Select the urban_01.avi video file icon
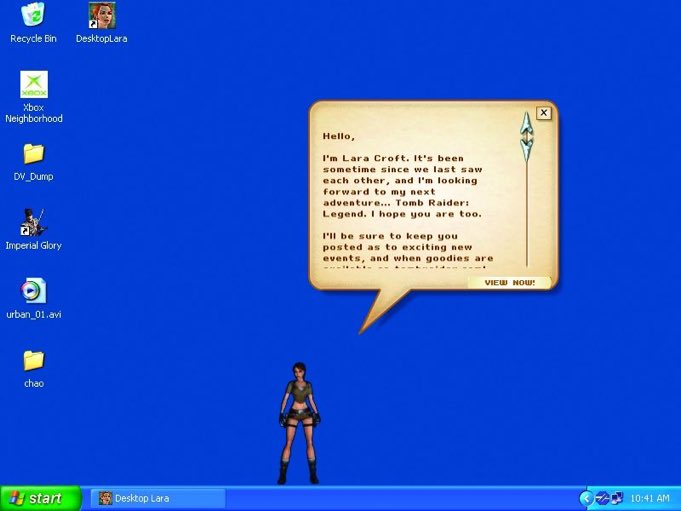 click(x=33, y=298)
